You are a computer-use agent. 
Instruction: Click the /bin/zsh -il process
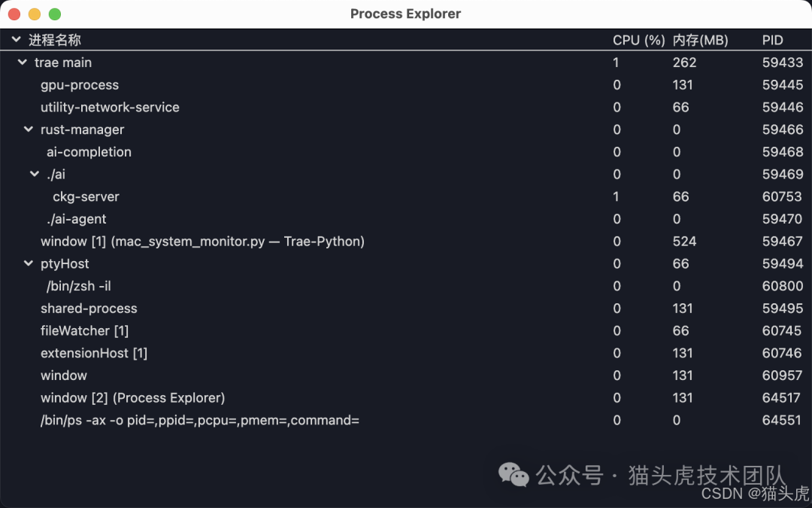pos(78,286)
